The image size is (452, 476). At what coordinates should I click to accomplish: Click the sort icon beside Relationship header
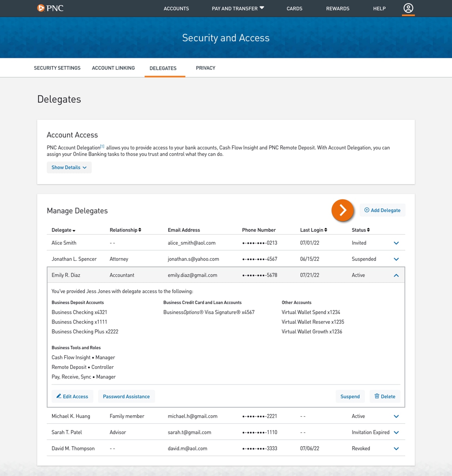click(x=139, y=230)
